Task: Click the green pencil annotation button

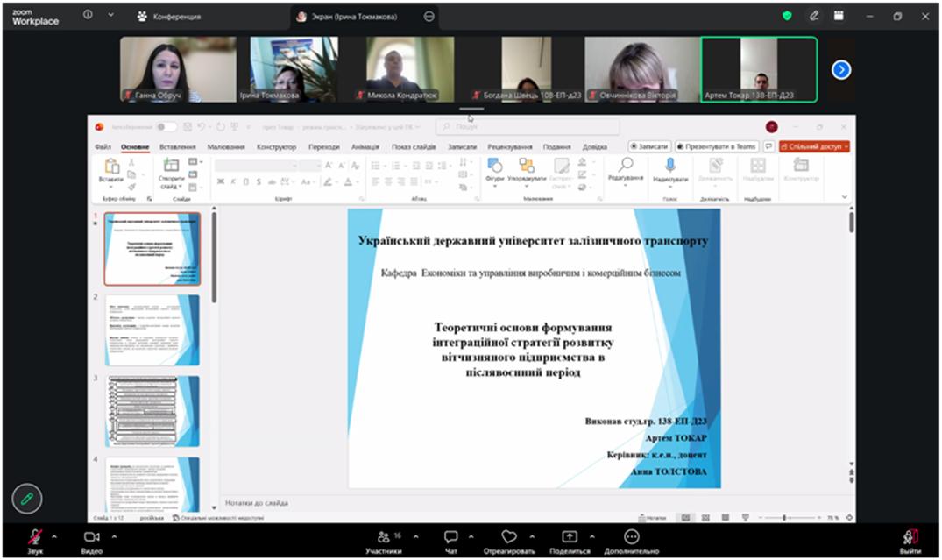Action: tap(26, 498)
